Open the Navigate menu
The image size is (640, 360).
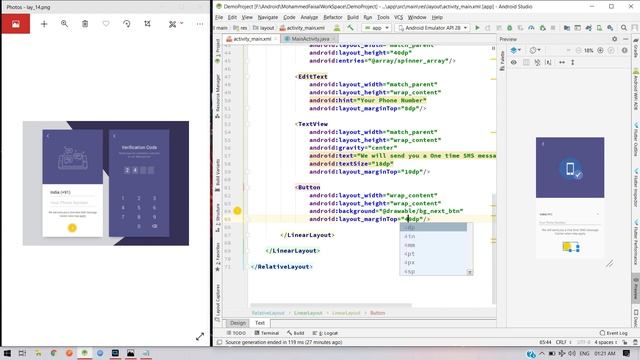pos(268,17)
